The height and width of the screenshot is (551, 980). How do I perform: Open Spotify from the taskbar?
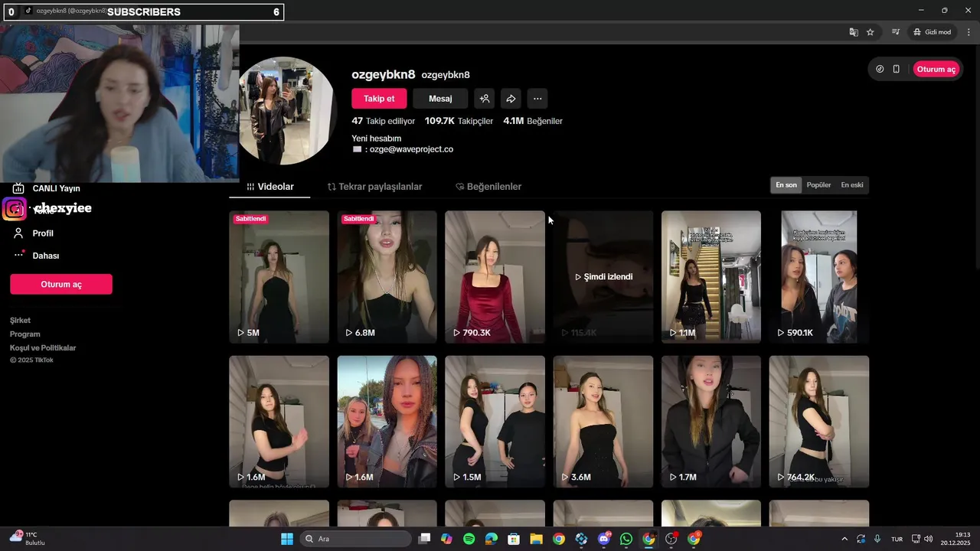click(469, 539)
